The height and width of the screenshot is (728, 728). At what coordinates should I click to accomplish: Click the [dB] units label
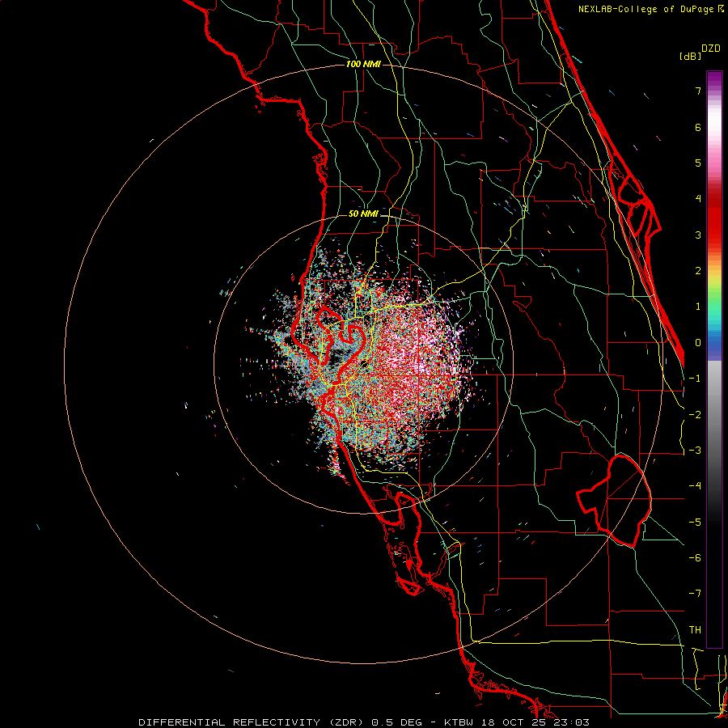point(691,57)
